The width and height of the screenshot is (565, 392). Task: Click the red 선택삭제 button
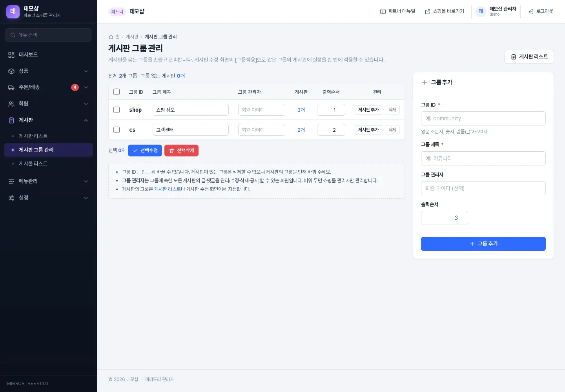181,151
